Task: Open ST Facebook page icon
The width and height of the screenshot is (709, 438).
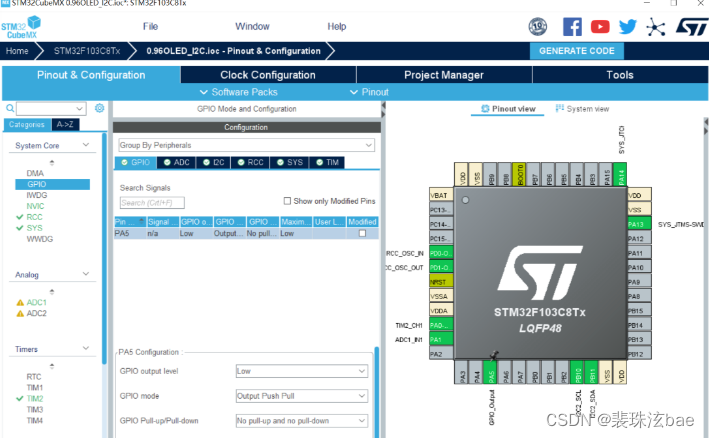Action: click(572, 27)
